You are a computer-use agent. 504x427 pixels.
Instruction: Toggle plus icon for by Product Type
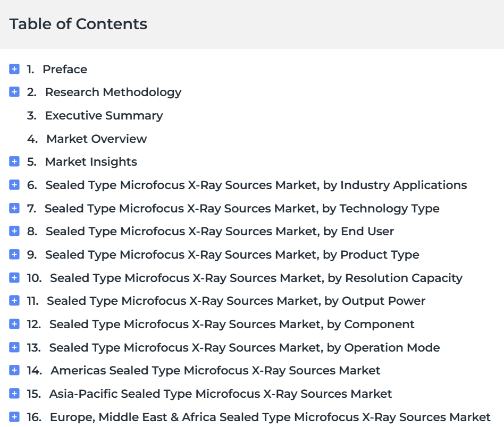click(x=14, y=254)
